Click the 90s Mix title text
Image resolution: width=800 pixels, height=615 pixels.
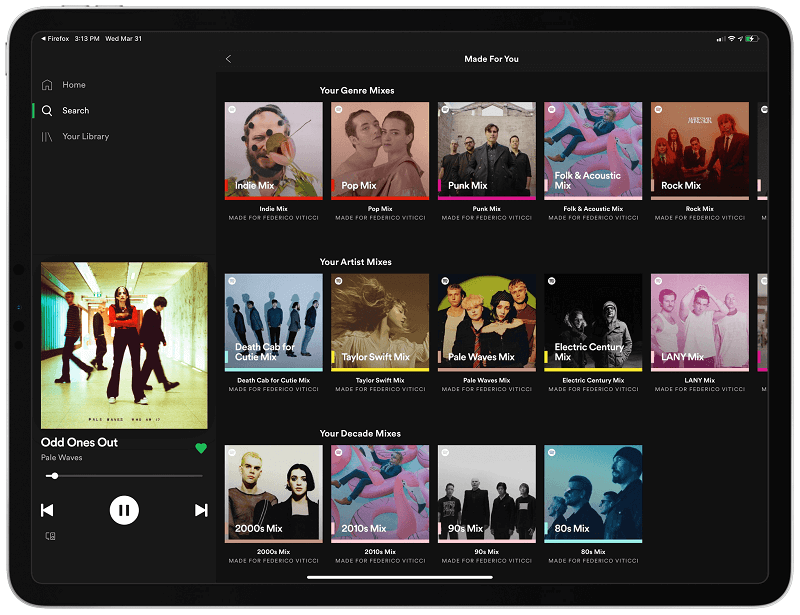(x=487, y=552)
